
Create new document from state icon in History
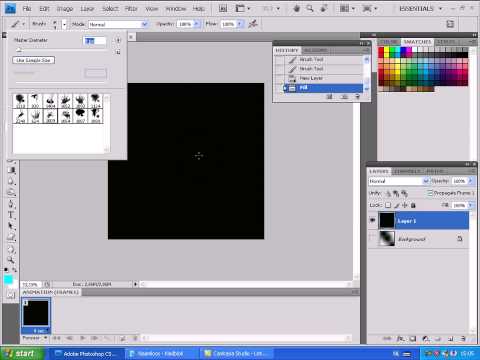330,97
